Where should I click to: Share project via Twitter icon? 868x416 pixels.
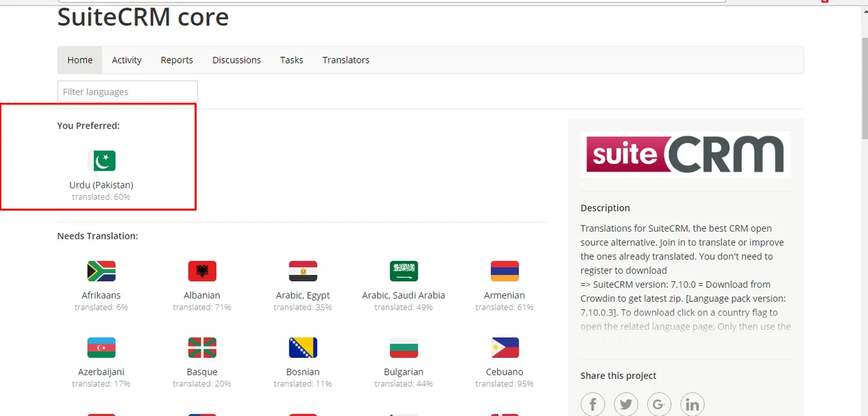[x=626, y=404]
